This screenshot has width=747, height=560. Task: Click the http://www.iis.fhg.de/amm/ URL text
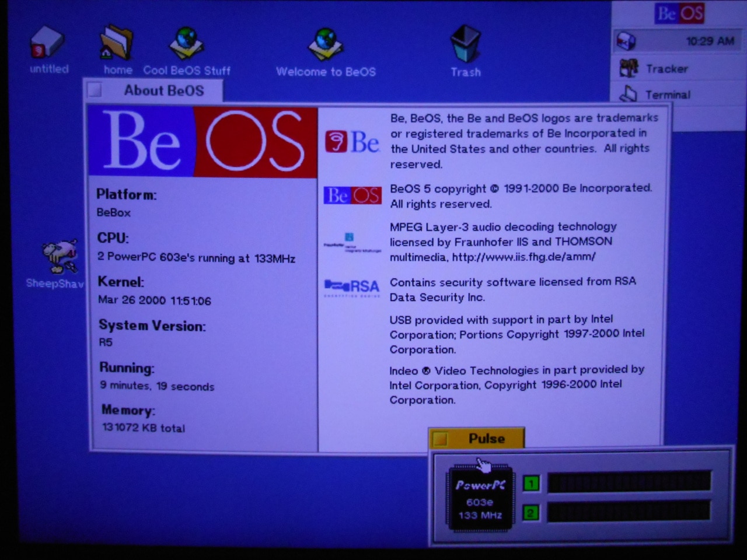523,257
